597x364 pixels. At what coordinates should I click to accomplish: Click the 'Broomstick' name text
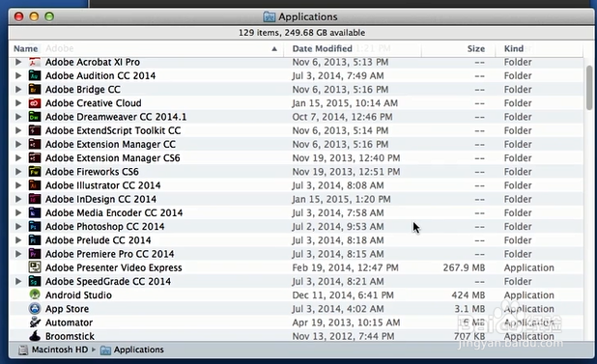tap(70, 336)
